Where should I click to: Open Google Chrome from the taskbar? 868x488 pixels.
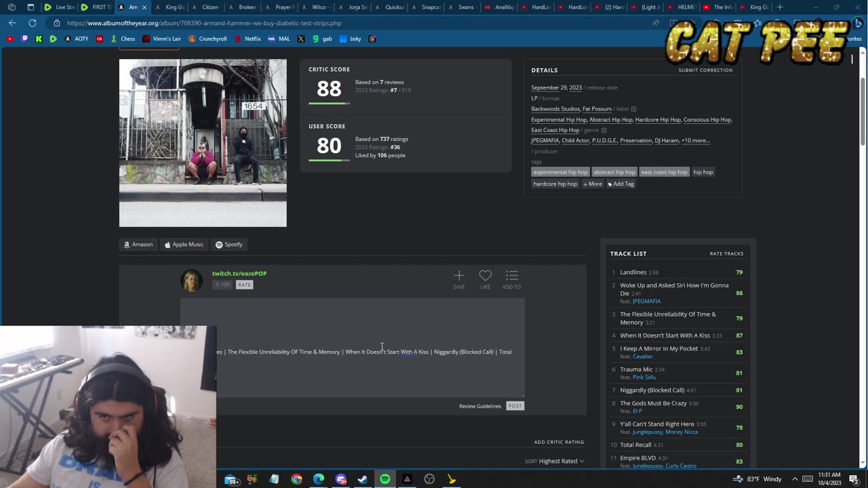point(296,479)
